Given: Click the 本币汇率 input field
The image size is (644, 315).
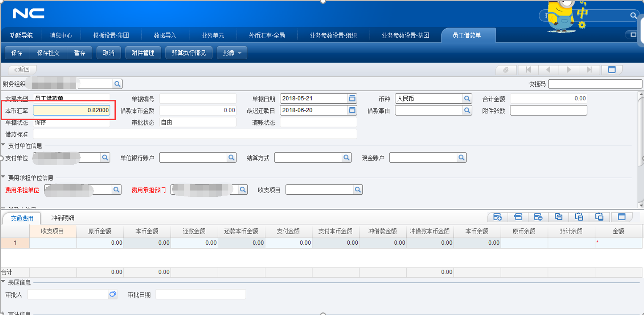Looking at the screenshot, I should [71, 110].
